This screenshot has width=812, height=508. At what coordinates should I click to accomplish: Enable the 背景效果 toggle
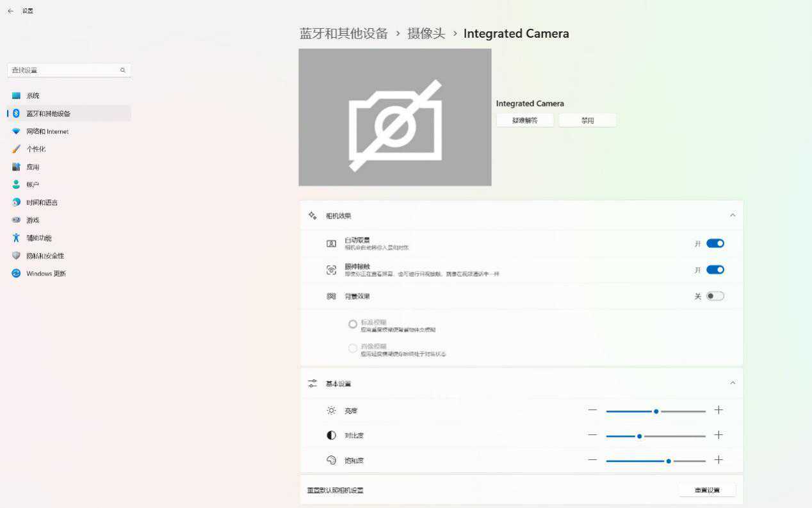715,296
